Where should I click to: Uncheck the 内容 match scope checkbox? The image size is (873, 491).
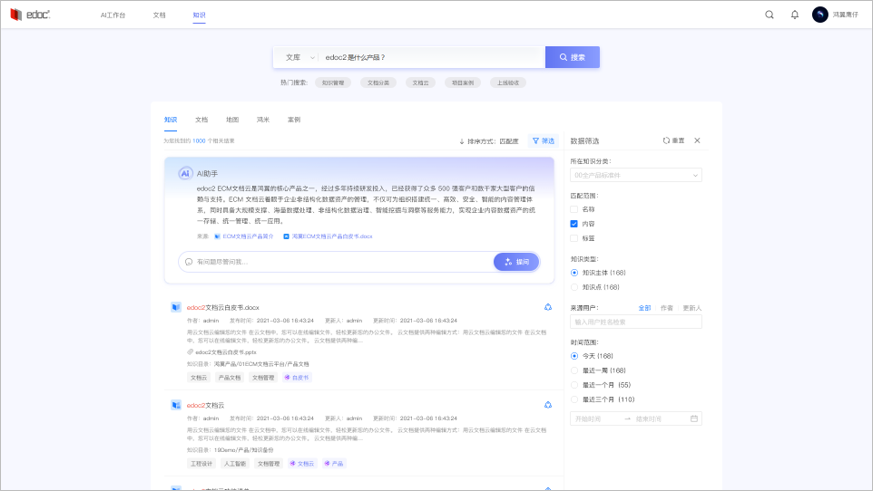(574, 224)
